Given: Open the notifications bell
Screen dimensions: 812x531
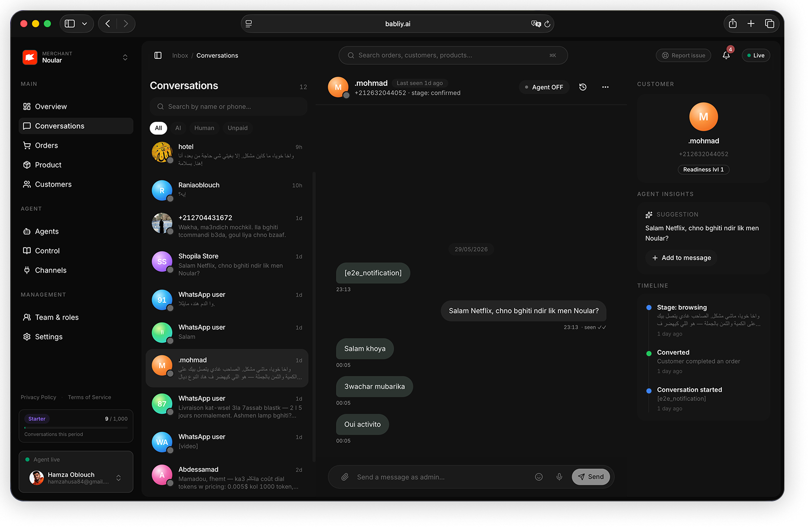Looking at the screenshot, I should (x=726, y=55).
